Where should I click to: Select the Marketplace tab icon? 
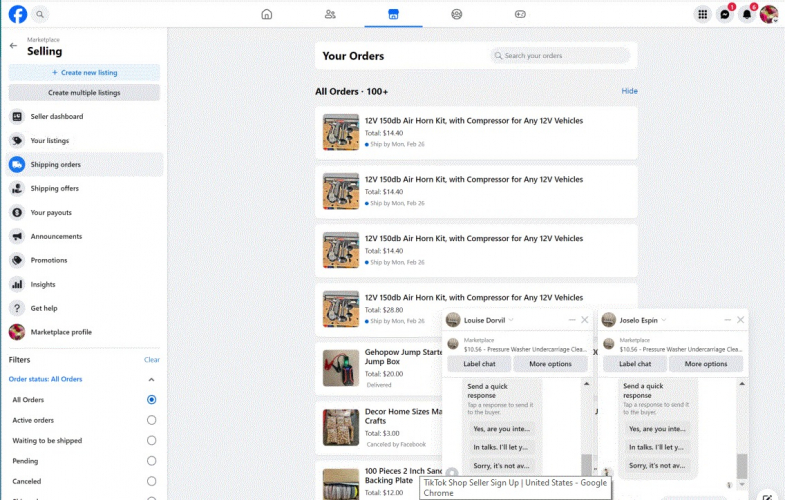(394, 14)
